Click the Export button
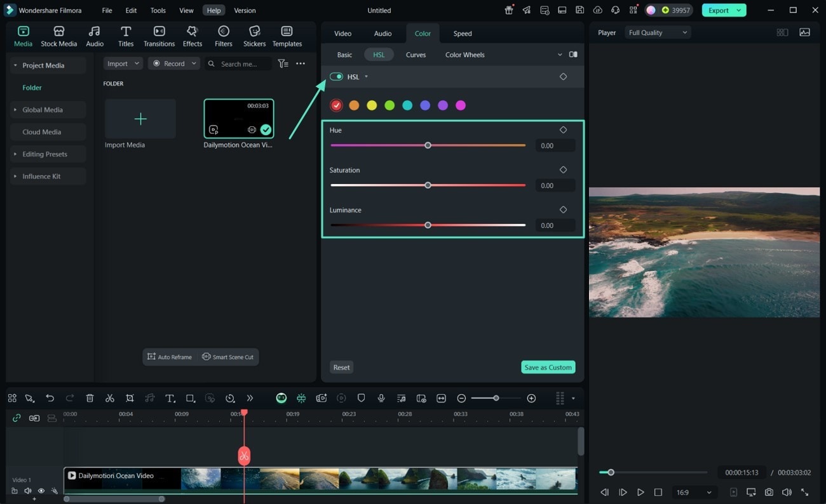Screen dimensions: 826x504 click(724, 10)
